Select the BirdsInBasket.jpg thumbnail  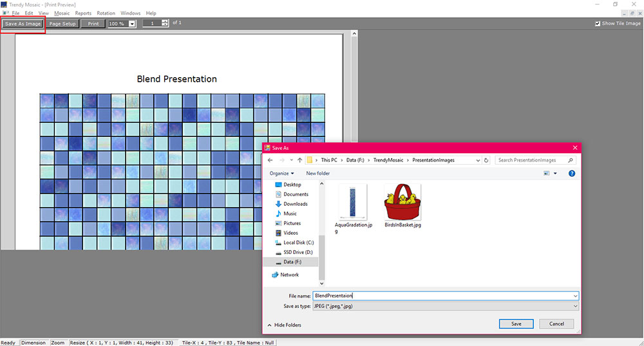pos(402,206)
